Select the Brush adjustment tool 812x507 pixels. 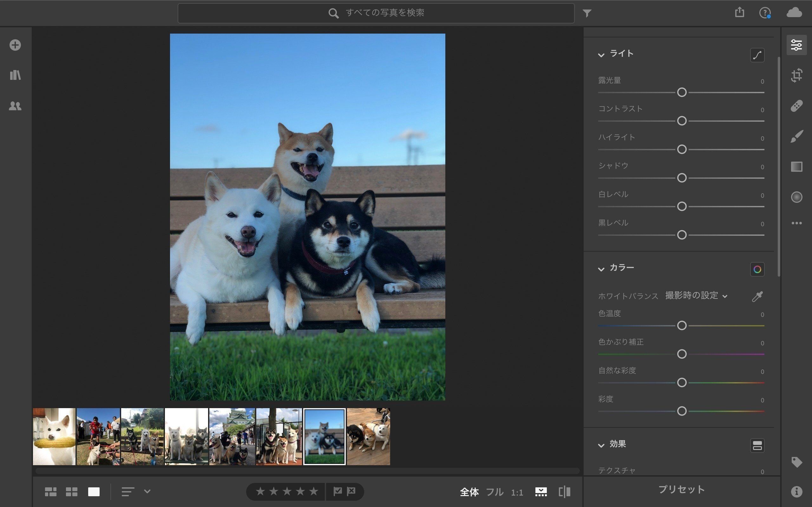pos(796,137)
